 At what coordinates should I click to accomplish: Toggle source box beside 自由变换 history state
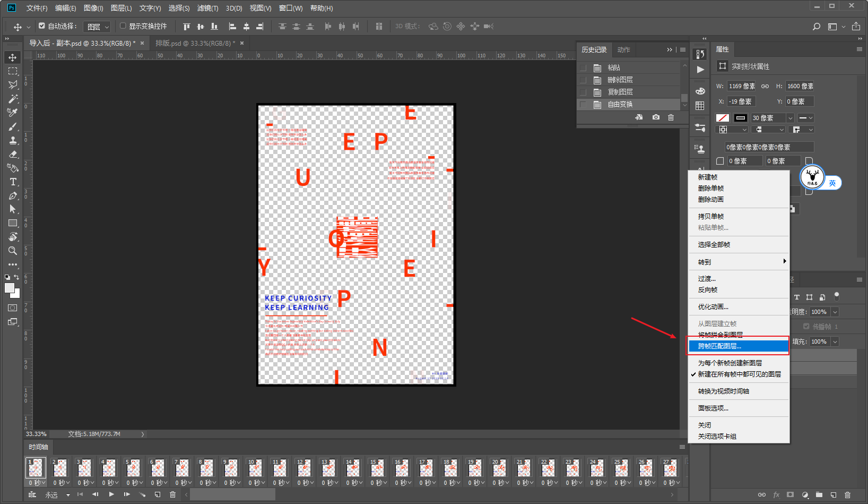coord(583,104)
